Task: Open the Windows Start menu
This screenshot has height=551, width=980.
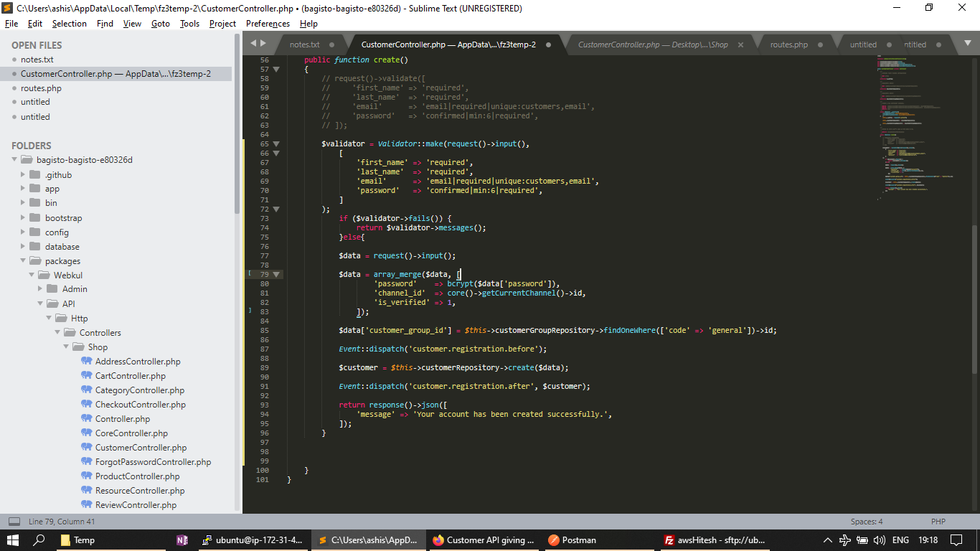Action: (x=13, y=540)
